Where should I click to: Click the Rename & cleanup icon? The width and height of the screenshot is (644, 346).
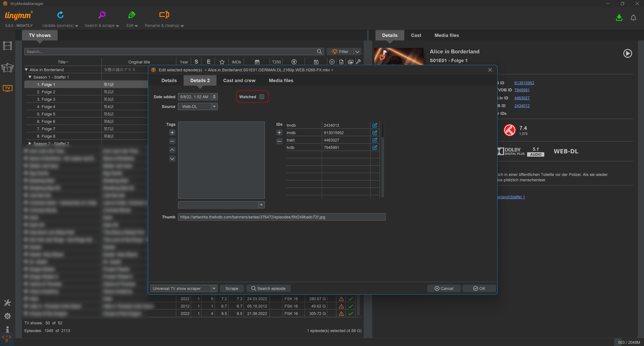coord(164,15)
